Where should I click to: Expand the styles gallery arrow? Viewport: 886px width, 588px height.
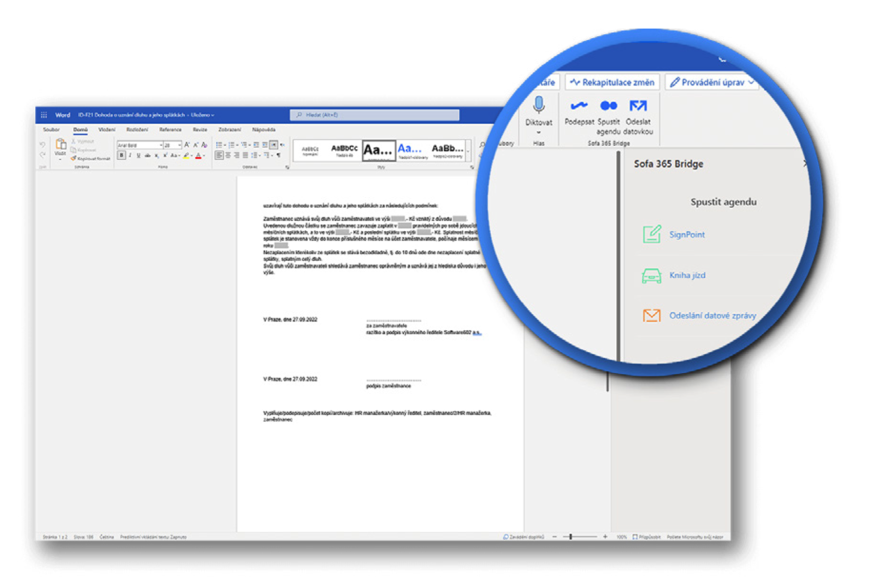point(468,151)
